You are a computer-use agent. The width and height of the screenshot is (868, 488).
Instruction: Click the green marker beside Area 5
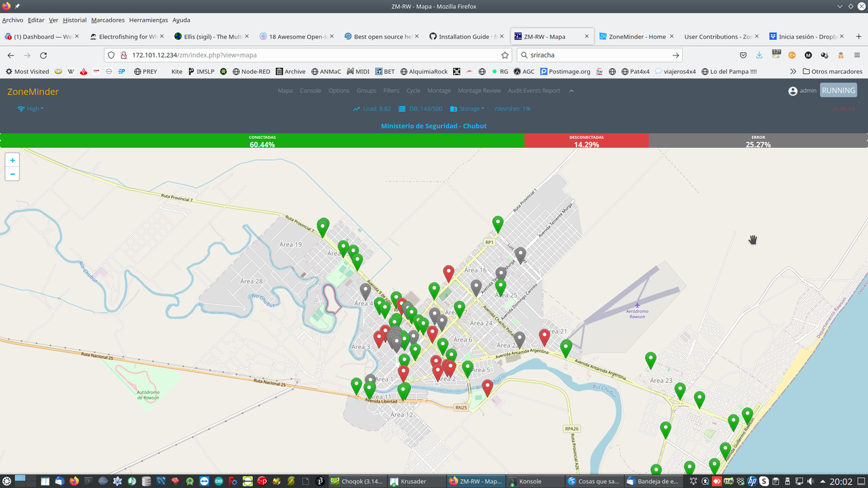tap(467, 369)
